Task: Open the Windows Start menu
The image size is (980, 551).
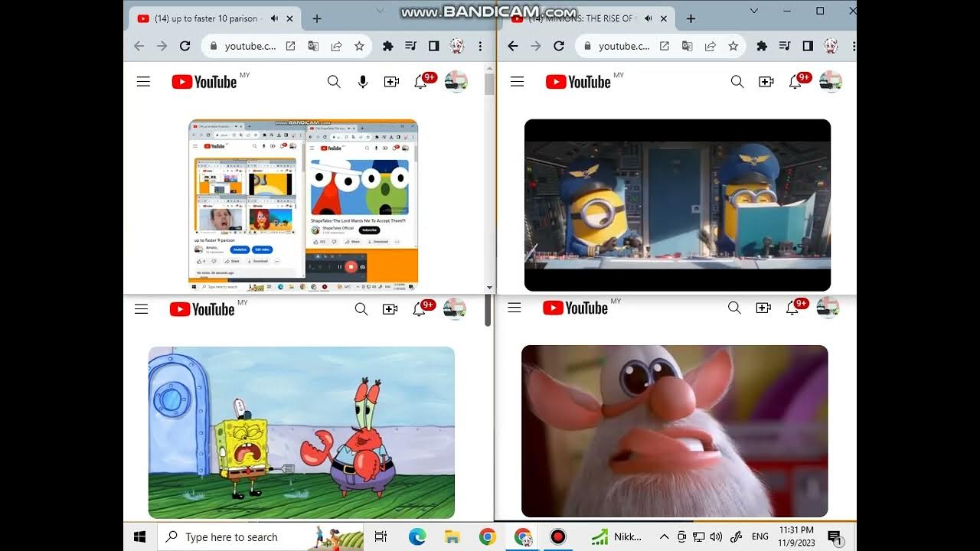Action: pos(140,537)
